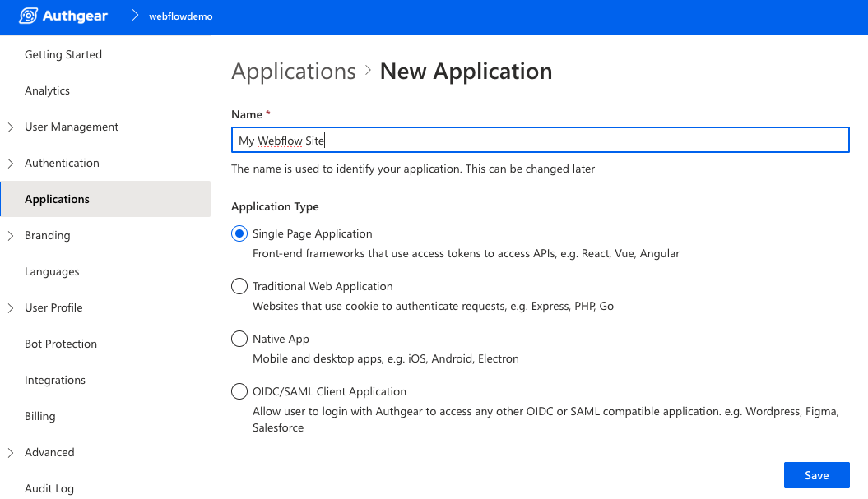This screenshot has width=868, height=499.
Task: Expand the User Profile section chevron
Action: point(11,307)
